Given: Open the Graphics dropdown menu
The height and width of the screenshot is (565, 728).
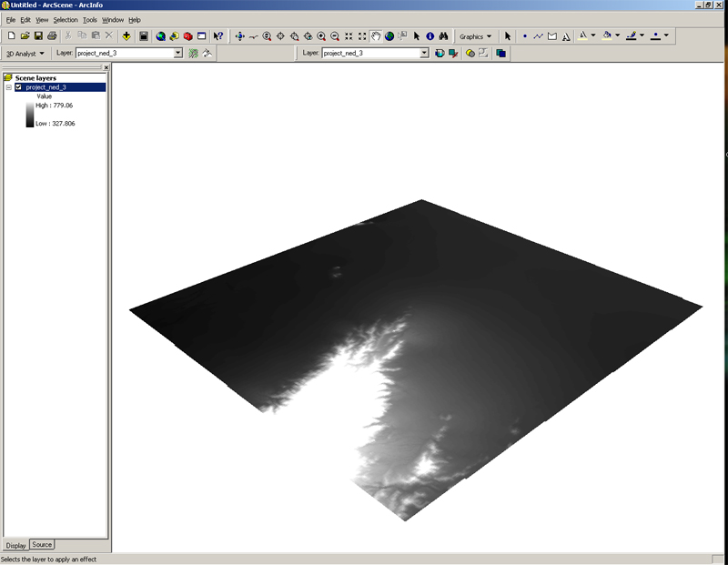Looking at the screenshot, I should pos(475,36).
